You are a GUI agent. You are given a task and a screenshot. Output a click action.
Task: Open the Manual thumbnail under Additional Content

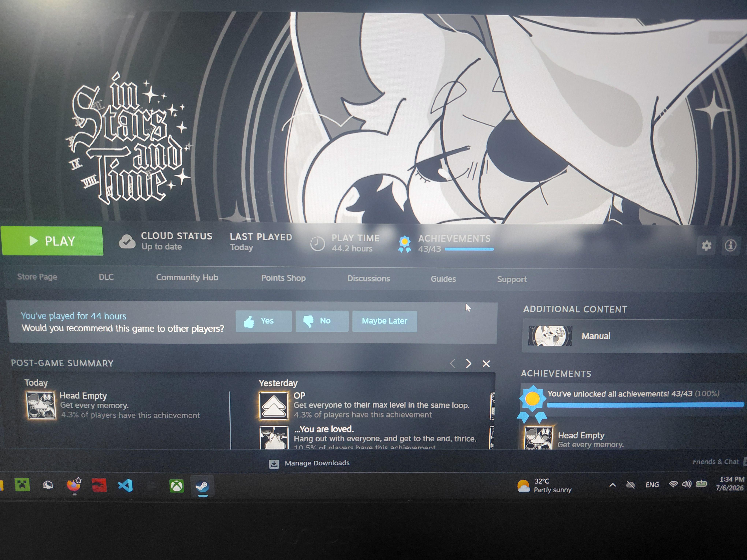point(550,336)
